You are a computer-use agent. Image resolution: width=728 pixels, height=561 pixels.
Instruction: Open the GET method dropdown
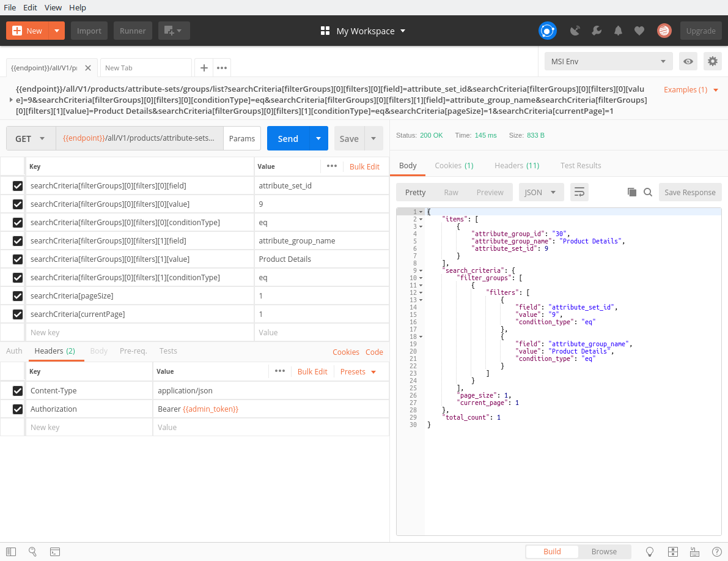pyautogui.click(x=31, y=138)
